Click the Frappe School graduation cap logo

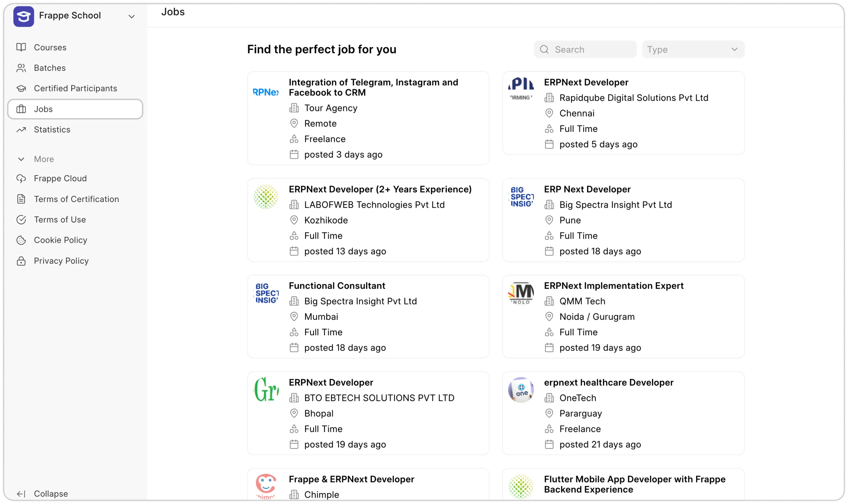click(23, 16)
